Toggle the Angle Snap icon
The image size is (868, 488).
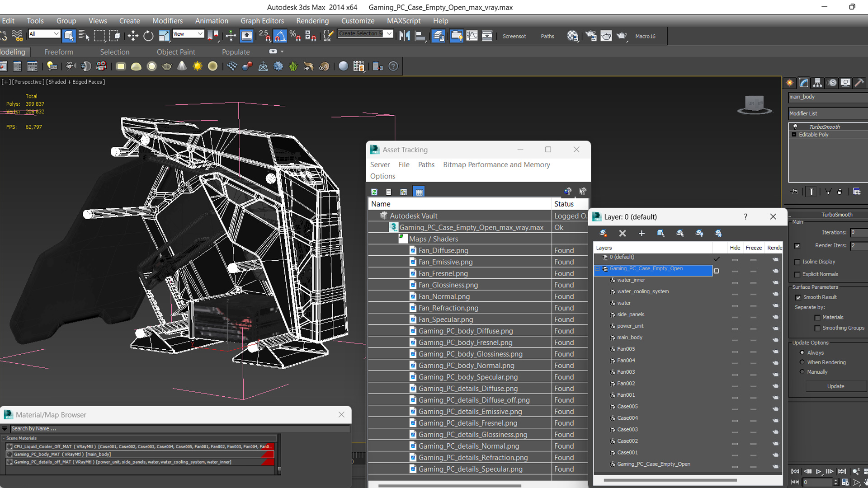click(x=280, y=36)
